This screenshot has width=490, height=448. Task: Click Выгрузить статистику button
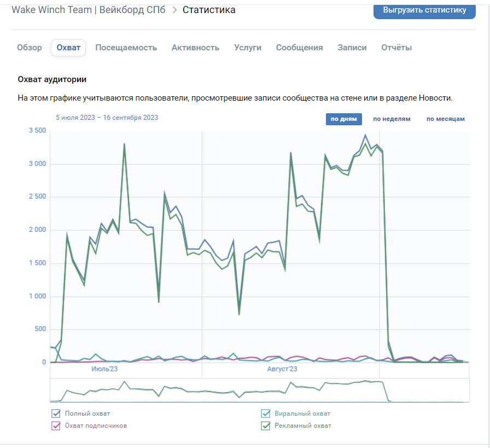[x=424, y=10]
